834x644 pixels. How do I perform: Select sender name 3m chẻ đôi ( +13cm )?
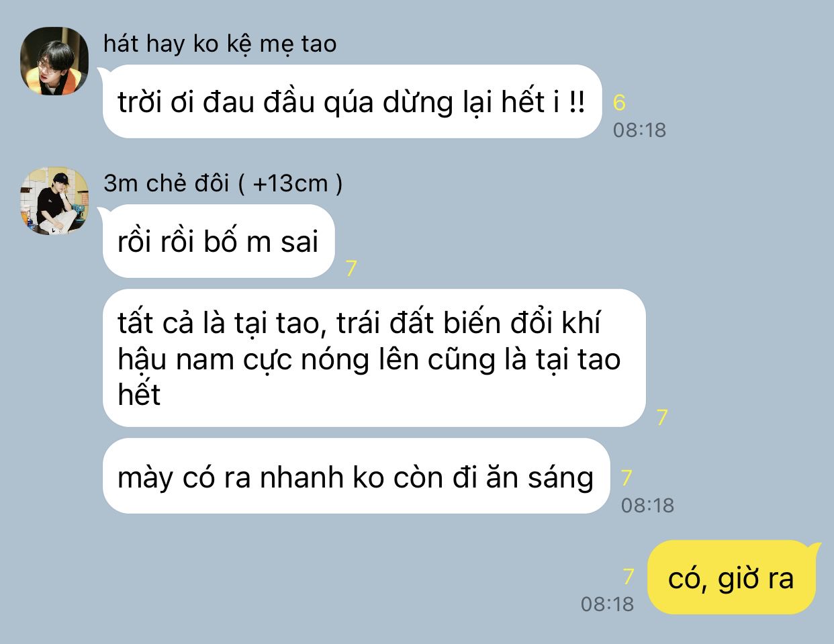223,183
